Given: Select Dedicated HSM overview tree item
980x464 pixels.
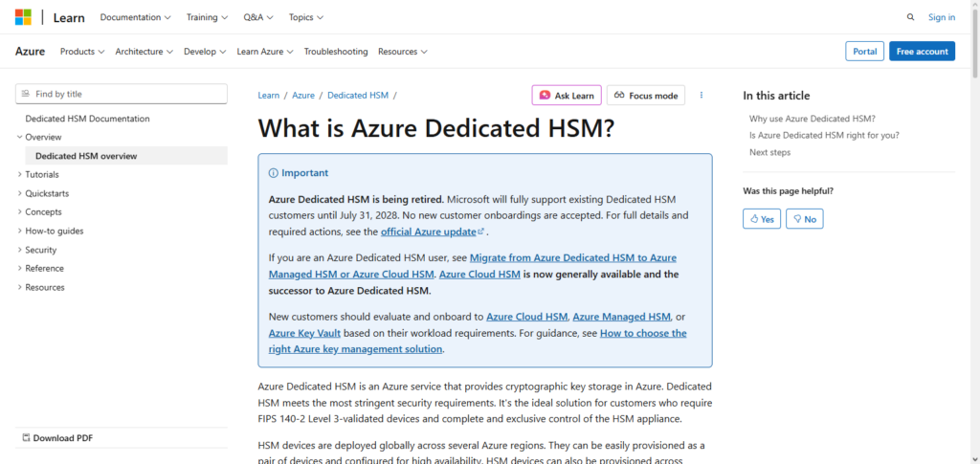Looking at the screenshot, I should (x=126, y=156).
